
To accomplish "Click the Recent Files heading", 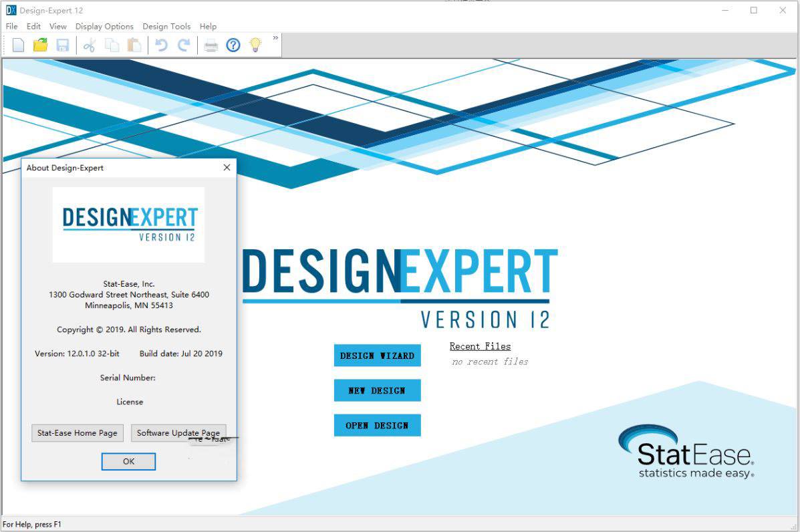I will [x=480, y=346].
